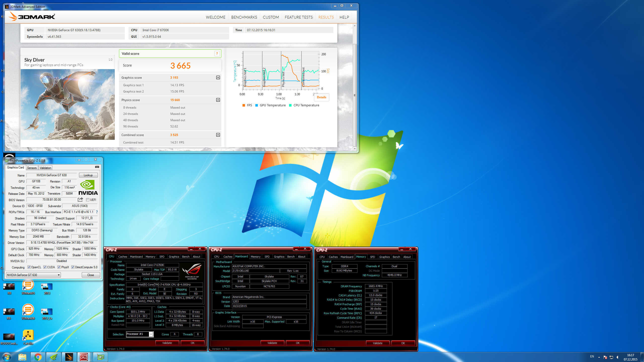Click Validate in the CPU tab CPU-Z window
The width and height of the screenshot is (644, 362).
click(167, 343)
